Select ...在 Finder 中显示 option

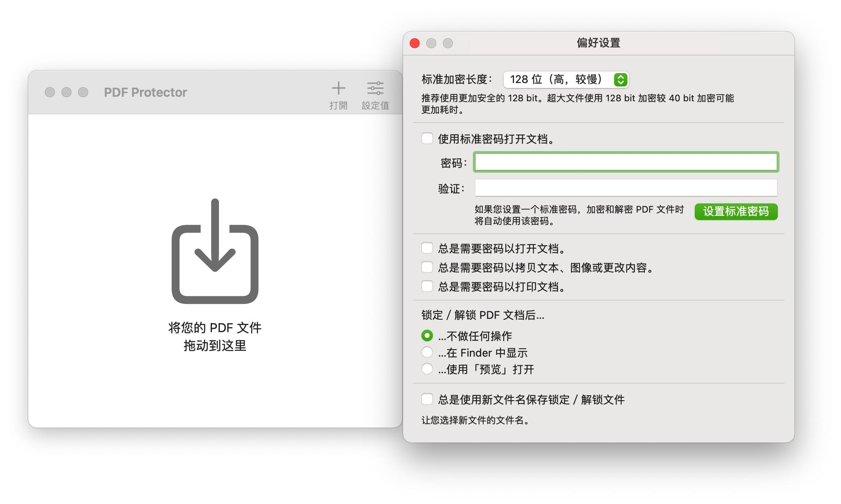pyautogui.click(x=427, y=352)
